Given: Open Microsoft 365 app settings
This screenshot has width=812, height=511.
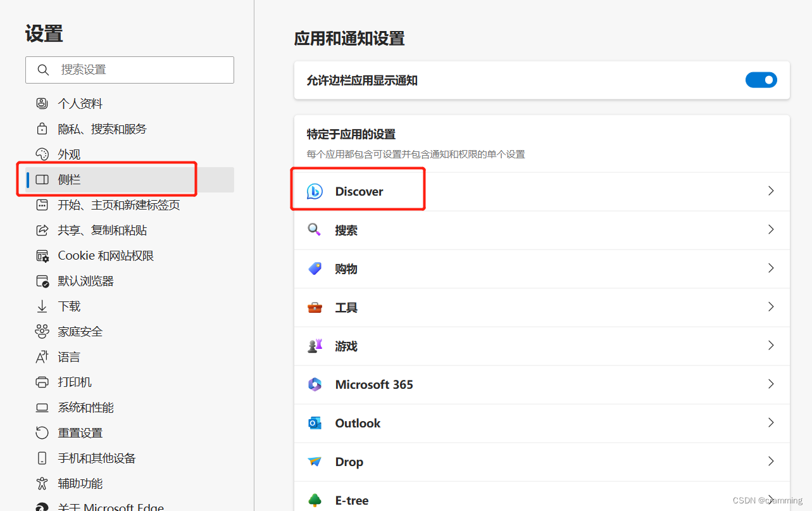Looking at the screenshot, I should pos(542,384).
